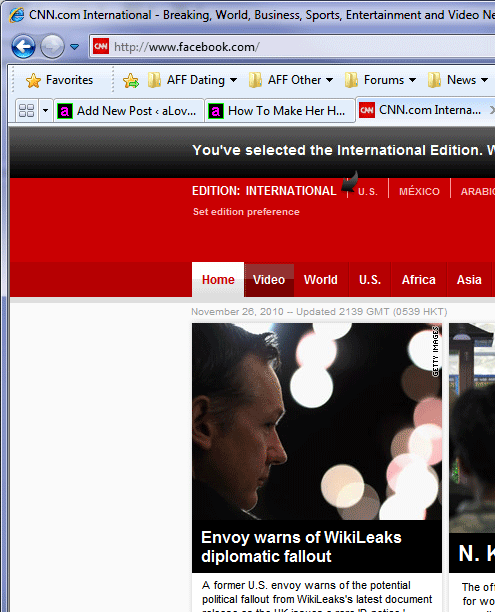The width and height of the screenshot is (495, 612).
Task: Expand the Forums favorites folder
Action: coord(380,80)
